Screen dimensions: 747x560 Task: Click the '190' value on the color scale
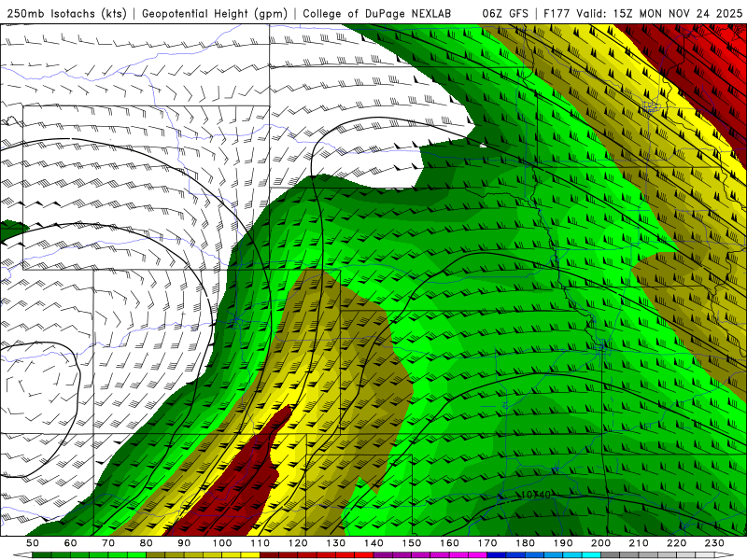(x=563, y=543)
